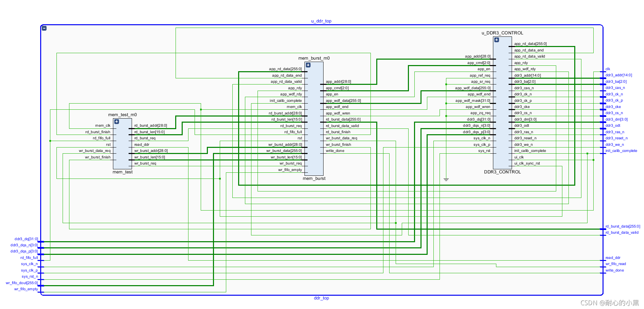
Task: Select the write_done output port
Action: point(614,271)
